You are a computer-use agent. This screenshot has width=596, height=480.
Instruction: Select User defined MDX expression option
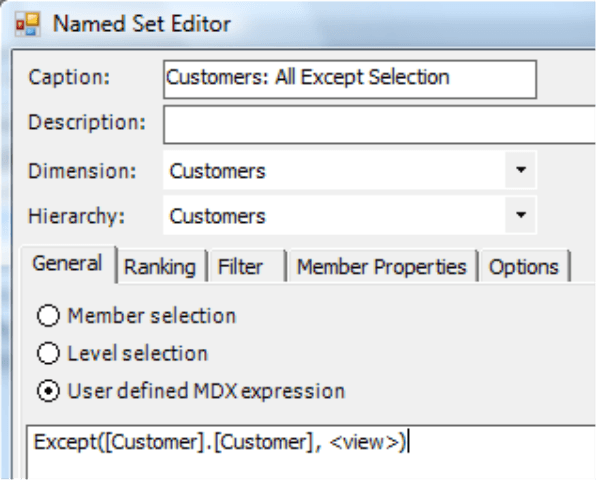tap(48, 391)
